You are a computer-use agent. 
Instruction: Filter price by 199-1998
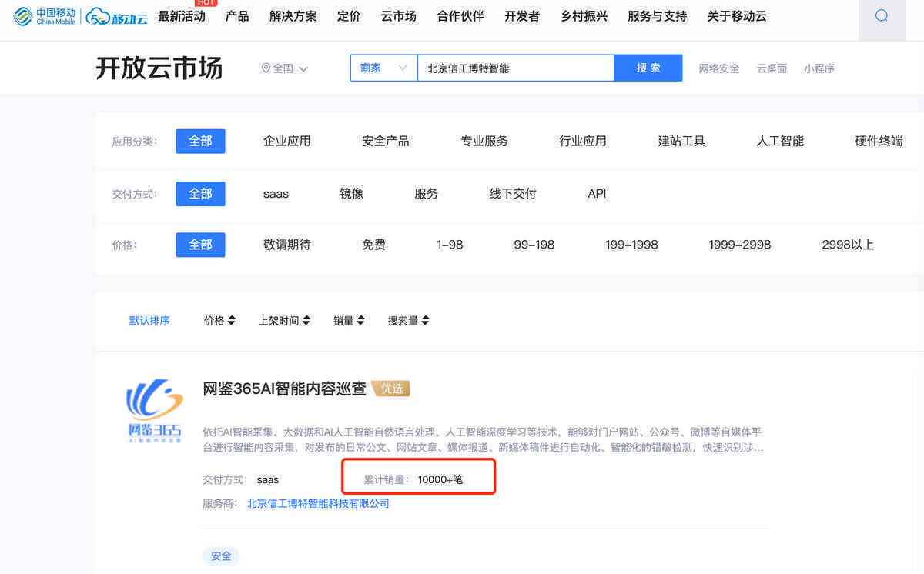pyautogui.click(x=631, y=245)
